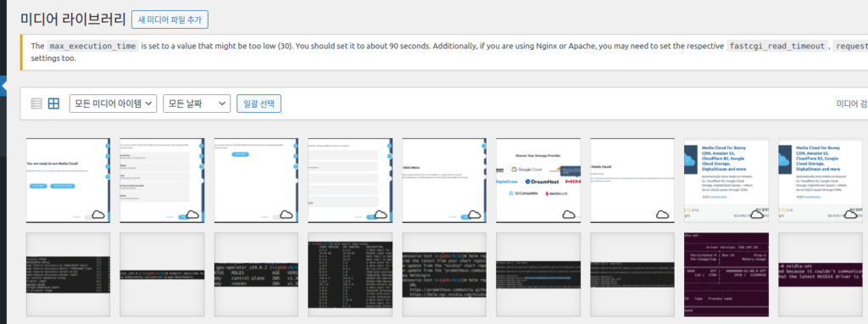Click the cloud icon on "Choose Your Storage Provider" thumbnail
This screenshot has width=868, height=324.
point(569,215)
